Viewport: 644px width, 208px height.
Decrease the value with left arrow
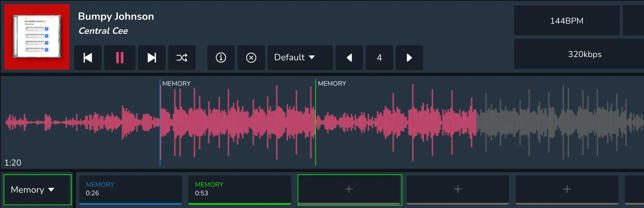(349, 58)
